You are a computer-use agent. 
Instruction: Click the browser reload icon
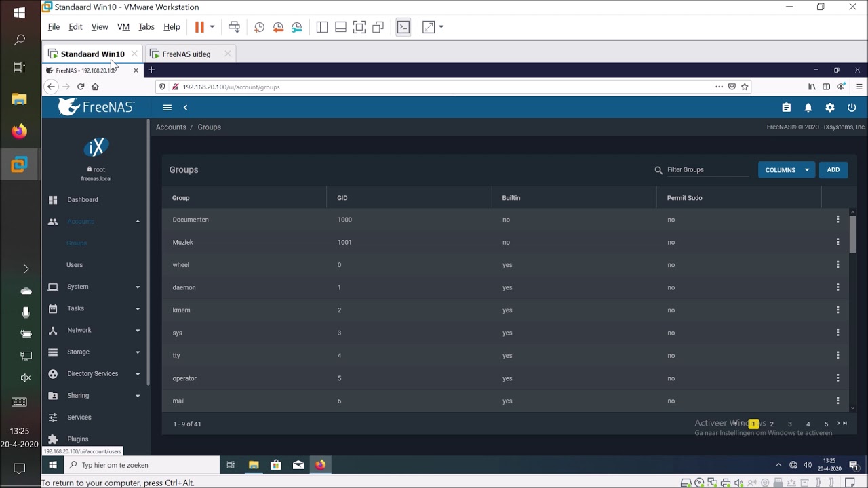(81, 87)
